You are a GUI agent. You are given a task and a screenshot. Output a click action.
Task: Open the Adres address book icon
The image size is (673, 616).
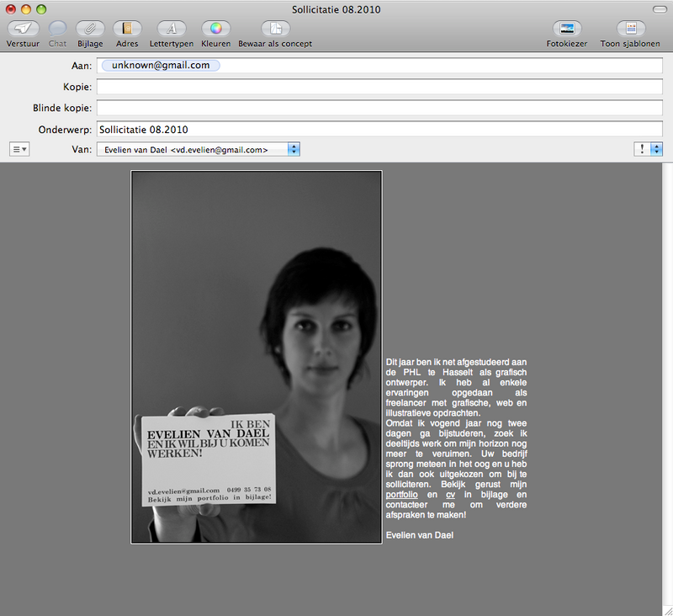pos(127,29)
